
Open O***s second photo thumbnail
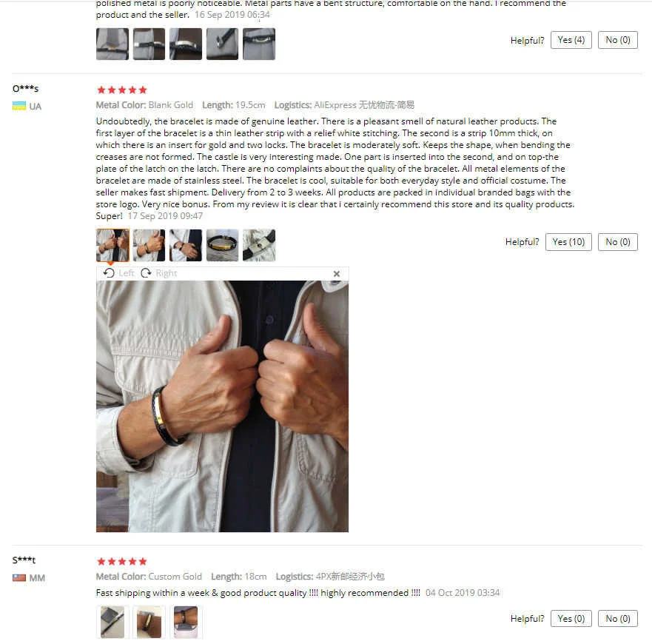149,245
